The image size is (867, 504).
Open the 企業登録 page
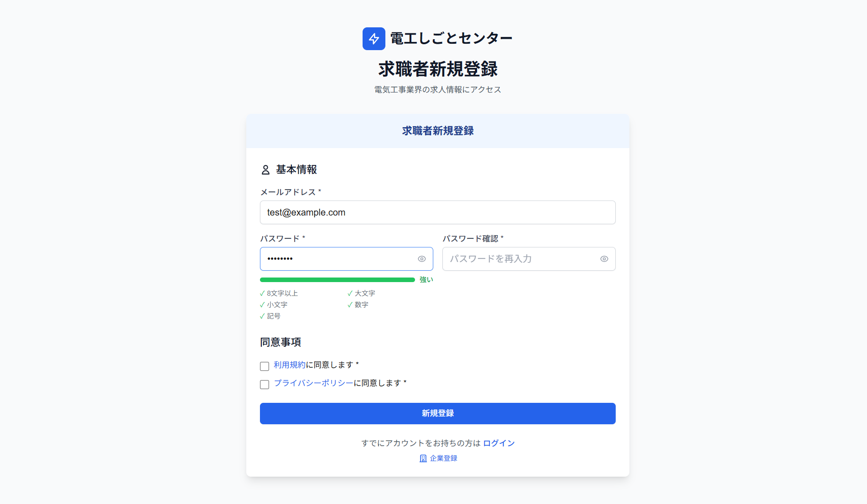coord(443,458)
